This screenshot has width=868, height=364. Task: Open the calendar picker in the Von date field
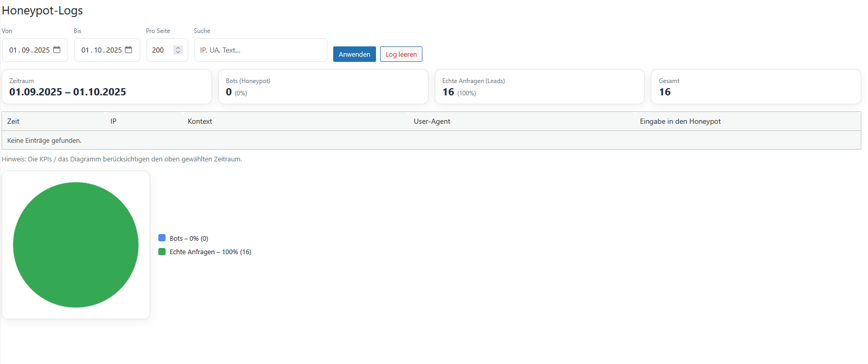pyautogui.click(x=57, y=50)
